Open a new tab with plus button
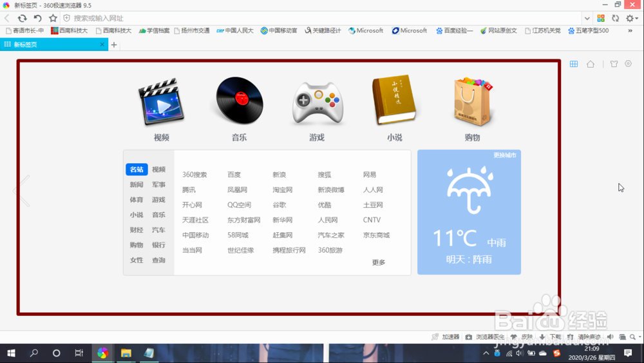Screen dimensions: 644x363 pyautogui.click(x=114, y=44)
